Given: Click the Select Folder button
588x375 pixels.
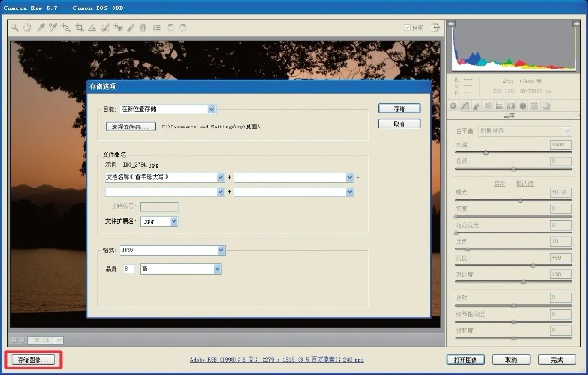Looking at the screenshot, I should pos(128,125).
